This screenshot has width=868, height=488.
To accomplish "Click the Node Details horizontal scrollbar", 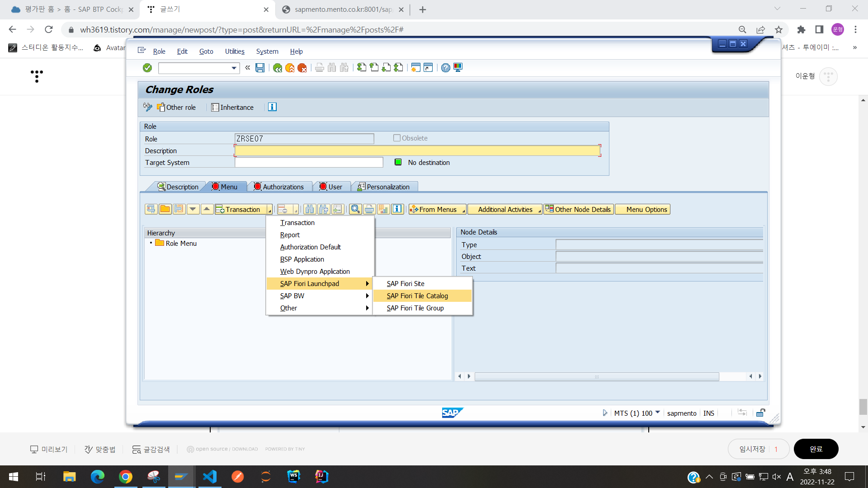I will pos(597,376).
